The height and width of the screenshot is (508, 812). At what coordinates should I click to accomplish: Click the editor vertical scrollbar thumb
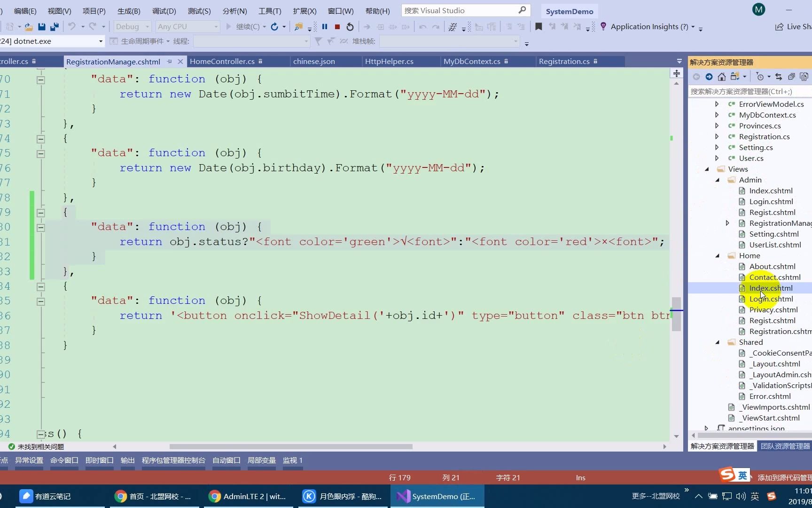tap(676, 314)
